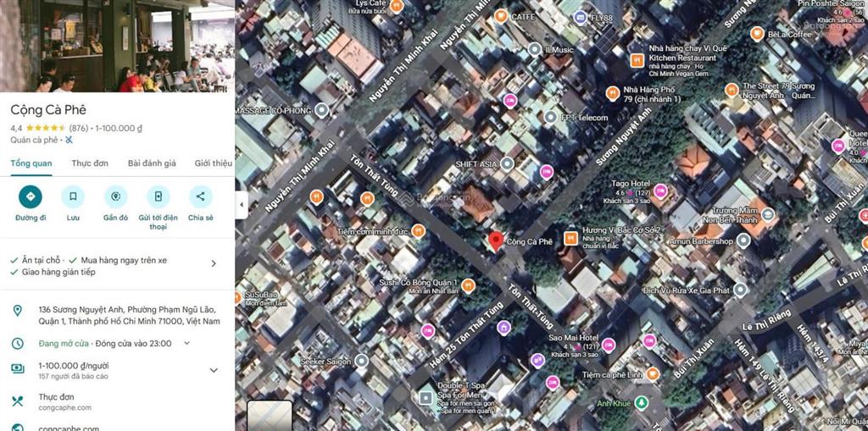Click the Đang mở cửa hours row
868x431 pixels.
tap(117, 343)
